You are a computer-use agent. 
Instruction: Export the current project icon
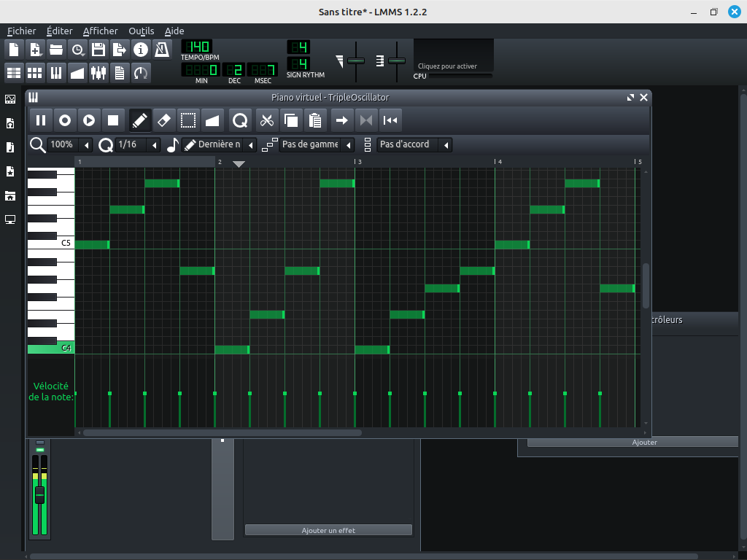120,50
